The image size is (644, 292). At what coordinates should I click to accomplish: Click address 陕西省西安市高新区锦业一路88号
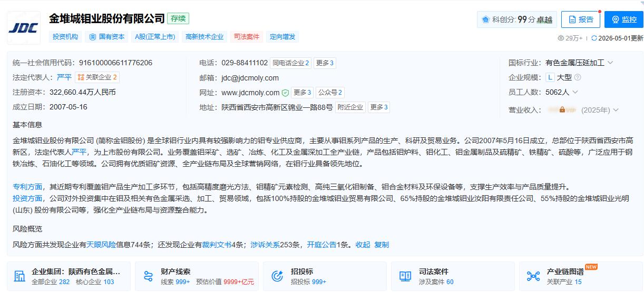(277, 107)
